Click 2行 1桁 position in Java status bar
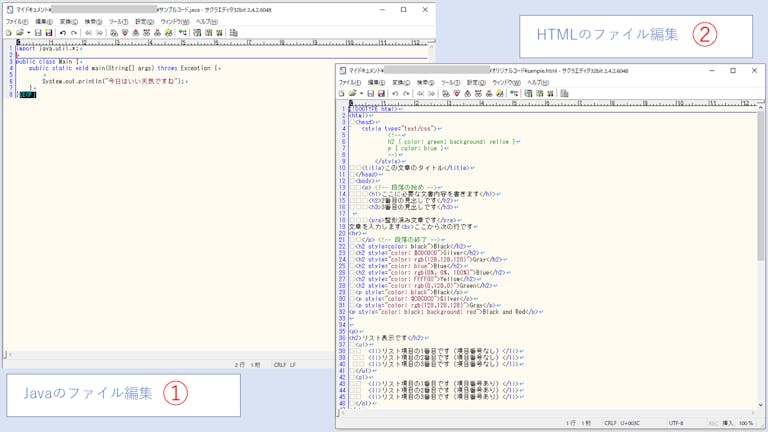 (x=247, y=365)
